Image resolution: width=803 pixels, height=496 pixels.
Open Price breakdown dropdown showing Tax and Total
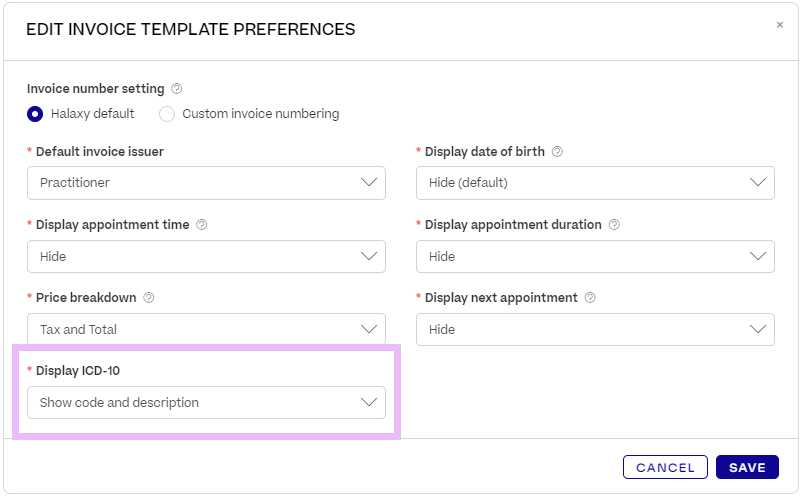tap(206, 329)
